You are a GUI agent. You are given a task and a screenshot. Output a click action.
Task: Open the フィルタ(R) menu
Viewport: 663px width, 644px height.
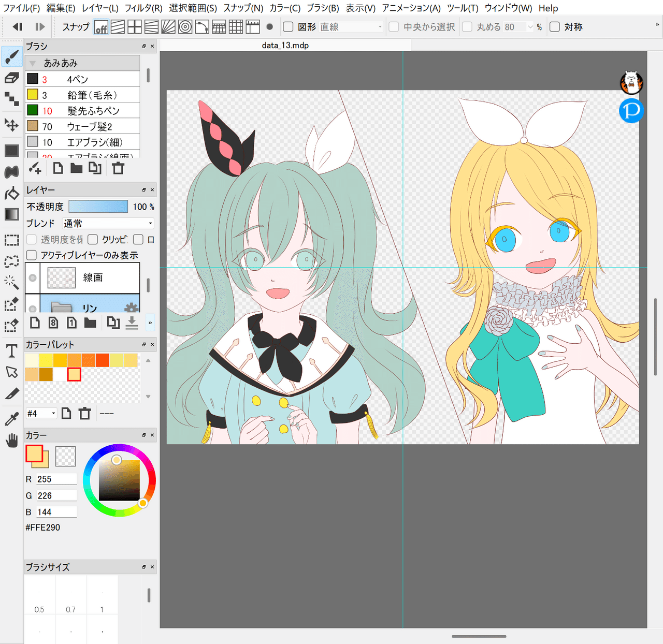143,8
